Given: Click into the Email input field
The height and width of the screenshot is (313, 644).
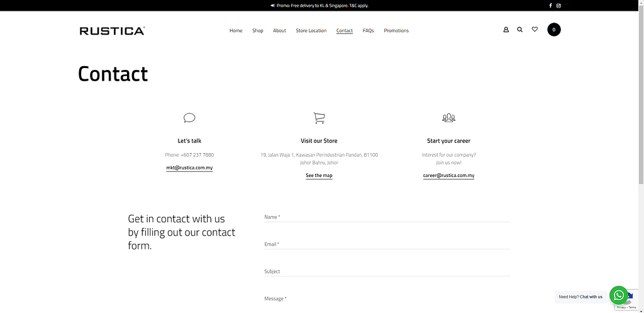Looking at the screenshot, I should click(x=387, y=244).
